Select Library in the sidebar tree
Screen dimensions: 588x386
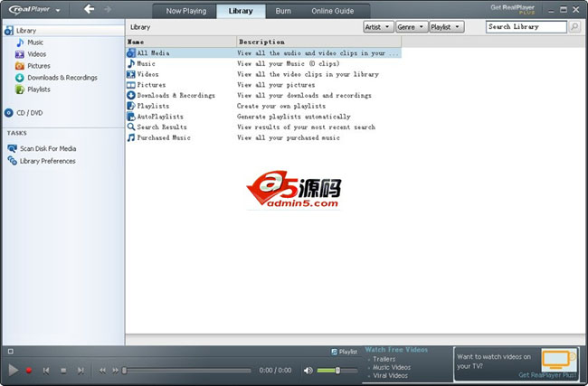[63, 31]
